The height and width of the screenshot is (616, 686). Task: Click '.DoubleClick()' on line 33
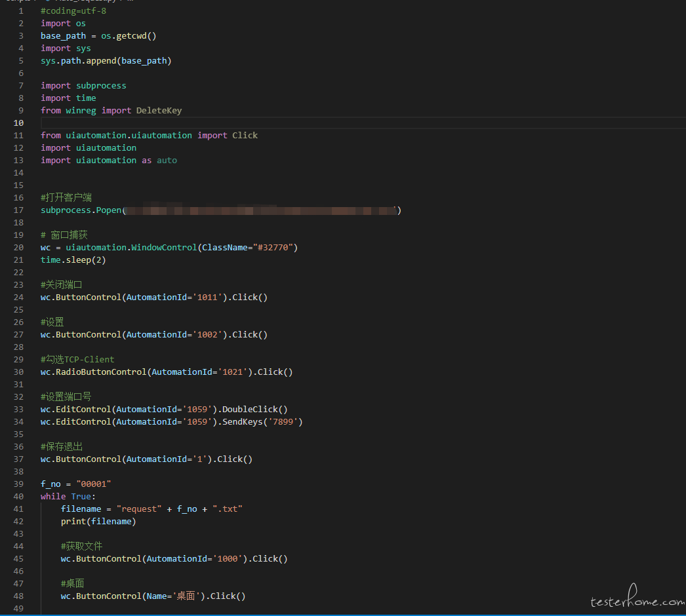tap(252, 410)
